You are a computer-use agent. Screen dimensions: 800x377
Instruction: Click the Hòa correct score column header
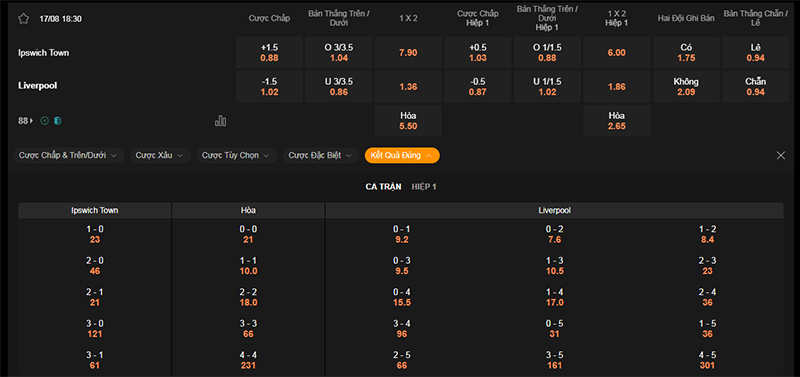248,210
